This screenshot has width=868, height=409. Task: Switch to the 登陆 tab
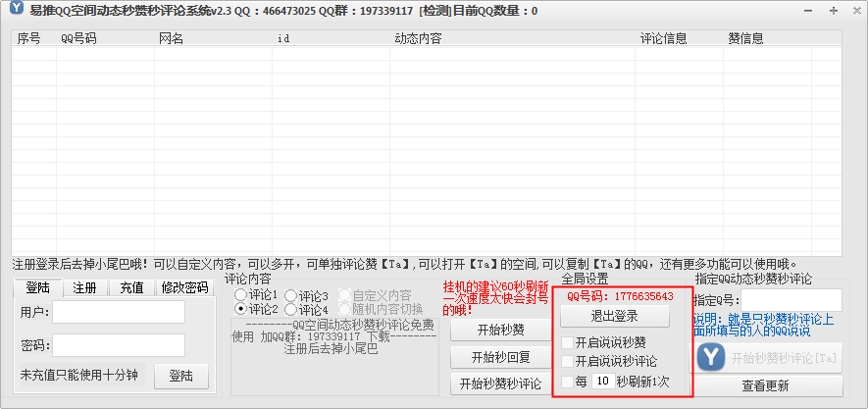[x=37, y=287]
